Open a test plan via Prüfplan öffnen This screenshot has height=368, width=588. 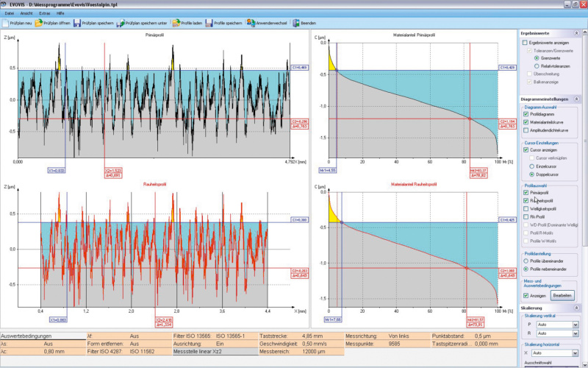pos(38,23)
